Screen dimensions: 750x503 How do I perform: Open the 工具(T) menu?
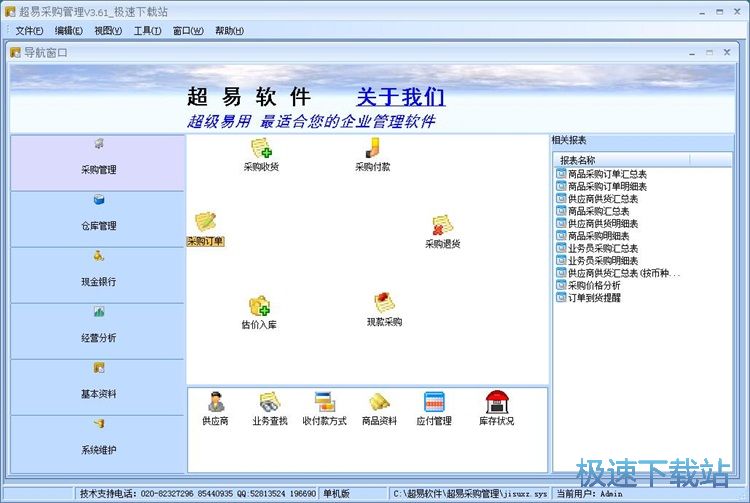[x=147, y=31]
